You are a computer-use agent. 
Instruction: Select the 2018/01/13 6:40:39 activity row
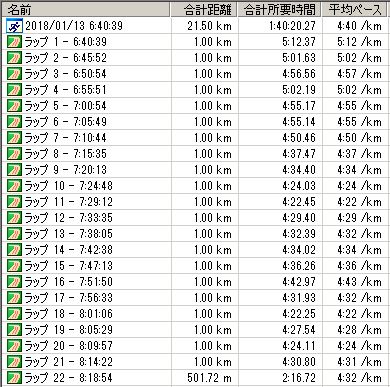195,26
